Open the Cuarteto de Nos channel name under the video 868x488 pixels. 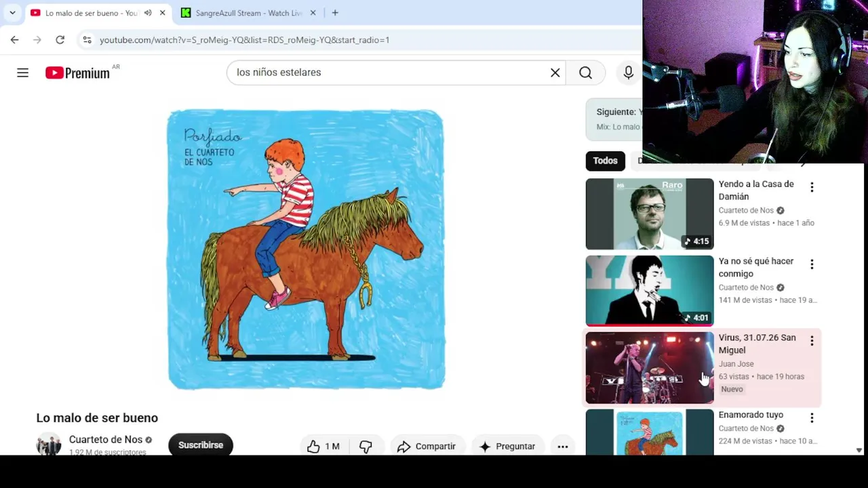[106, 439]
